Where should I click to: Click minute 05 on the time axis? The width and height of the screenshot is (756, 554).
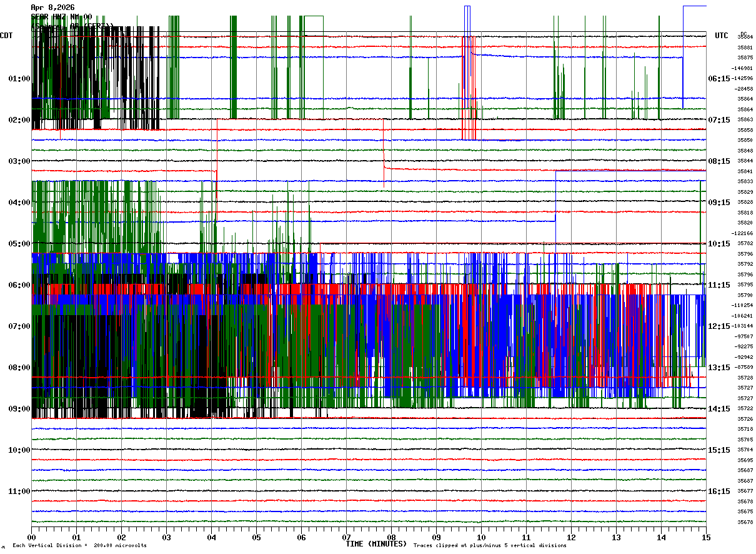click(x=256, y=537)
